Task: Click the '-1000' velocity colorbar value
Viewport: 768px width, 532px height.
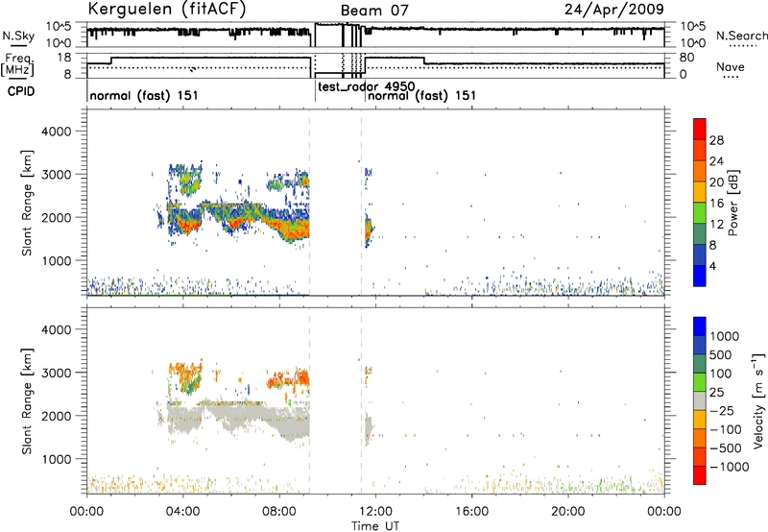Action: pos(729,467)
